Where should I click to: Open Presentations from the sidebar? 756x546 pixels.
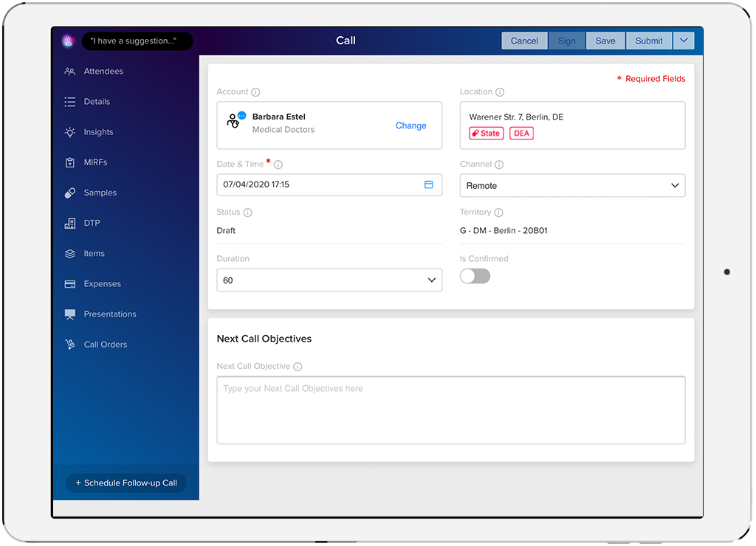[110, 314]
